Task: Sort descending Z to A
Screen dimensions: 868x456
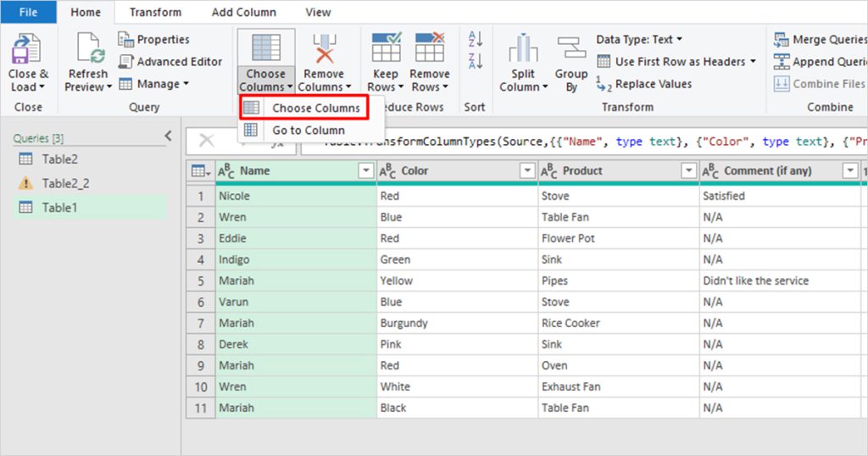Action: [475, 60]
